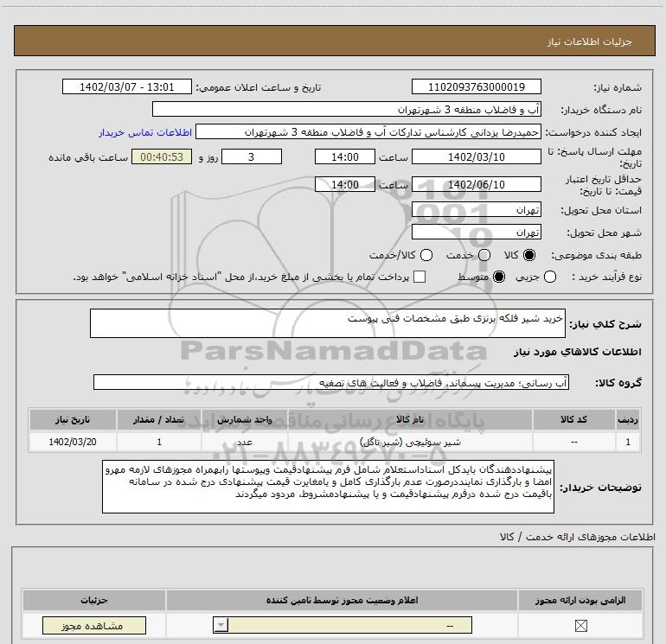Click buyer name field آب و فاضلاب منطقه 3
The height and width of the screenshot is (644, 666).
347,110
